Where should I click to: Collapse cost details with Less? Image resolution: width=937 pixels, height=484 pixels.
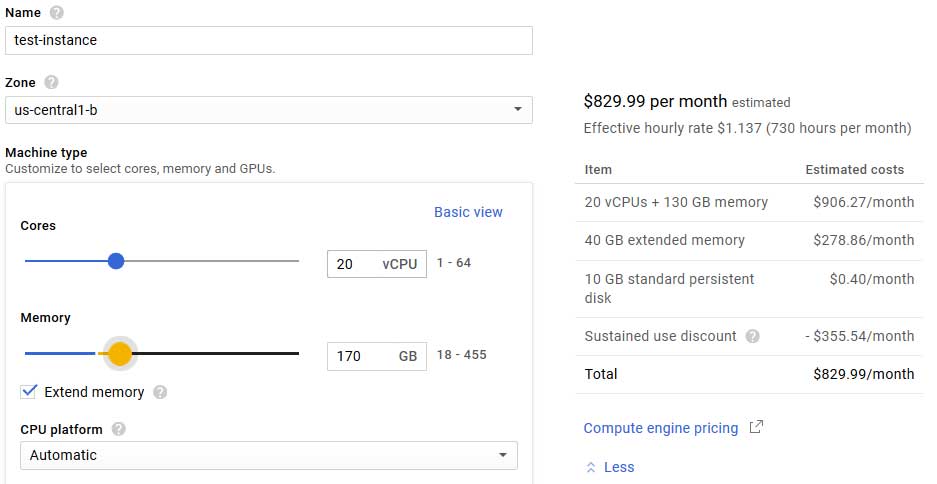[618, 467]
